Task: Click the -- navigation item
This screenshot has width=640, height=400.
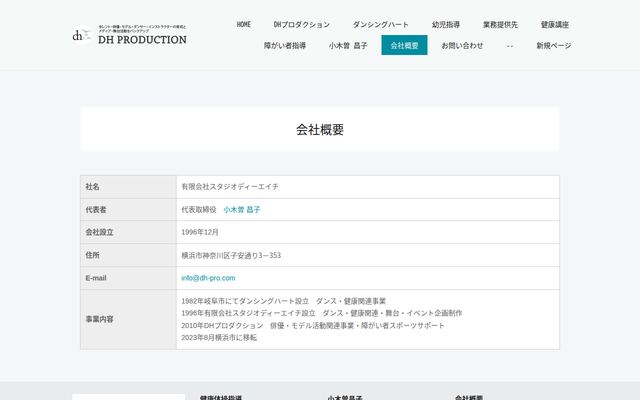Action: [510, 45]
